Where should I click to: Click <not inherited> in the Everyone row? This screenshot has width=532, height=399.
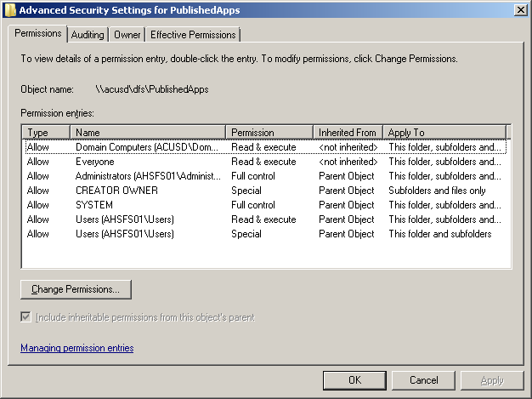[x=348, y=162]
